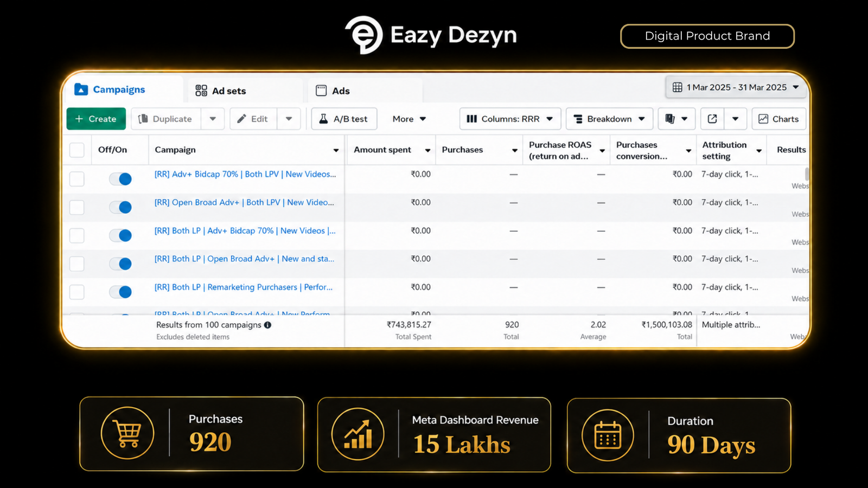868x488 pixels.
Task: Open campaign [RR] Both LP | Adv+ Bidcap 70%
Action: (245, 230)
